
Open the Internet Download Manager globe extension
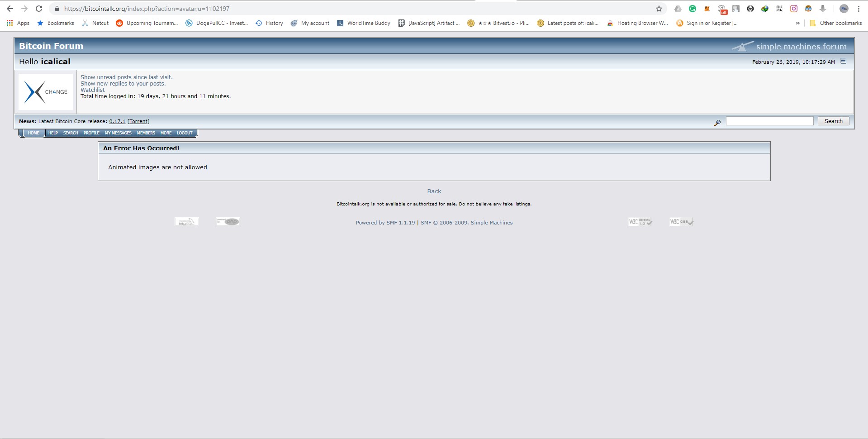[764, 9]
